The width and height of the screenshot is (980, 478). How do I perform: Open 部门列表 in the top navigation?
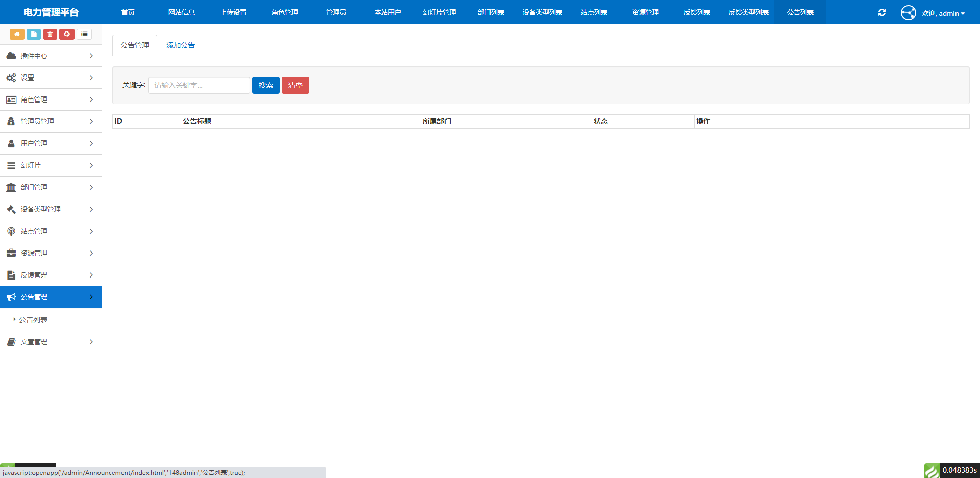pos(491,12)
